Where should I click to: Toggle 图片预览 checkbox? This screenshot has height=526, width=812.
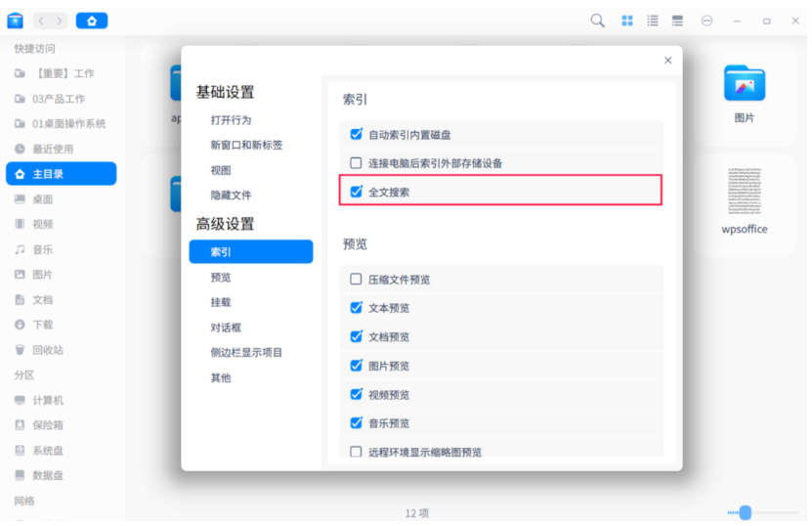356,366
